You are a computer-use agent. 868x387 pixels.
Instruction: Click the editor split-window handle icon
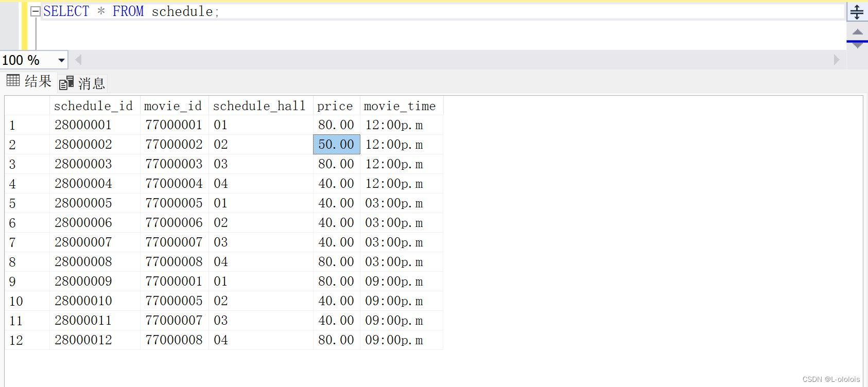pyautogui.click(x=857, y=12)
